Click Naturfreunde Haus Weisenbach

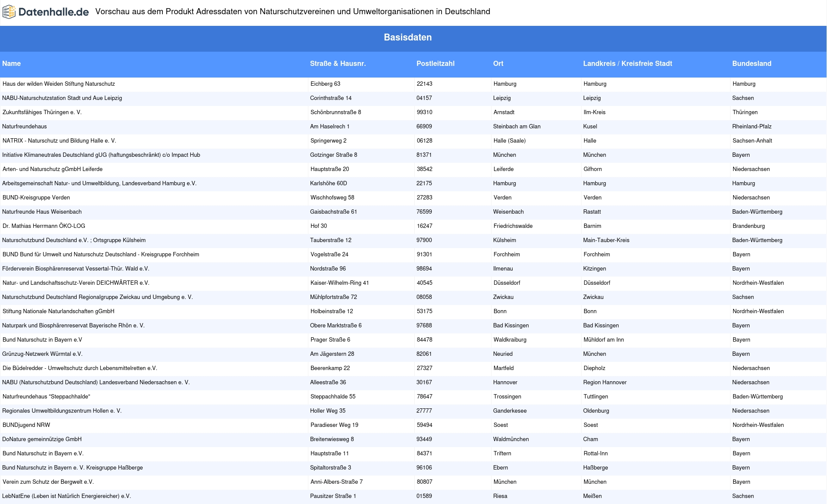pyautogui.click(x=42, y=212)
